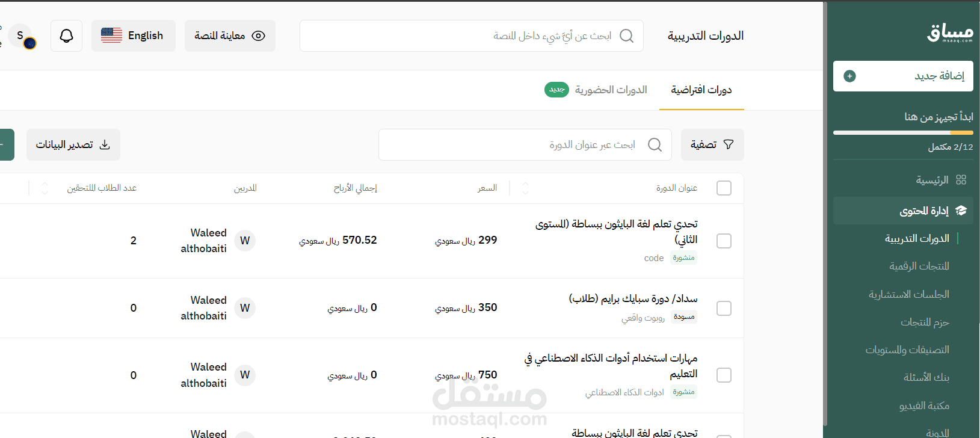Click the المدربين column header
The width and height of the screenshot is (980, 438).
(x=245, y=188)
